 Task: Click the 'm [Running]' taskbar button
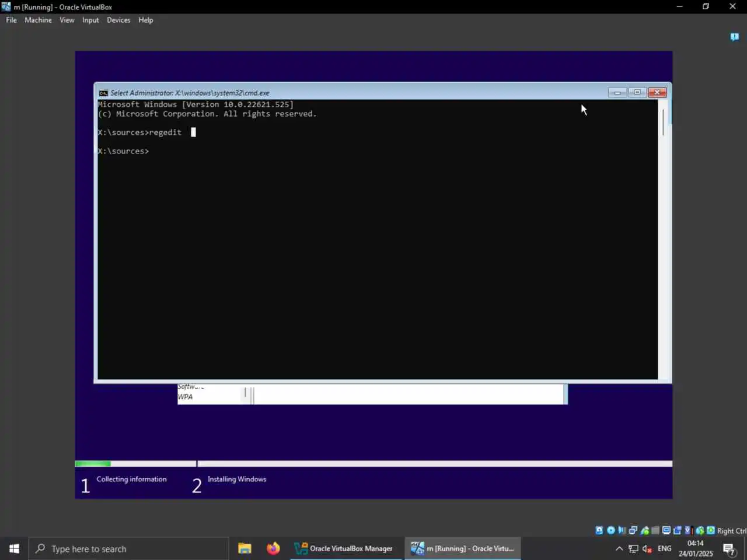463,548
